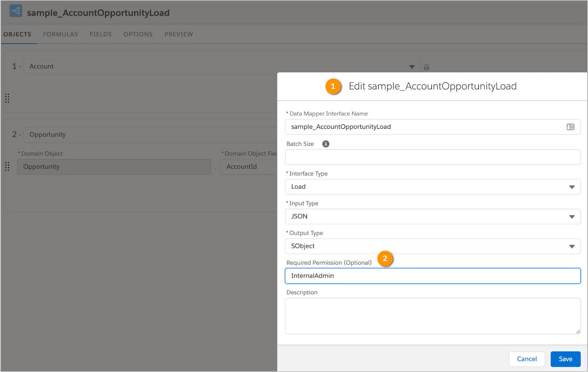Image resolution: width=588 pixels, height=372 pixels.
Task: Open the Output Type dropdown showing SObject
Action: pyautogui.click(x=433, y=246)
